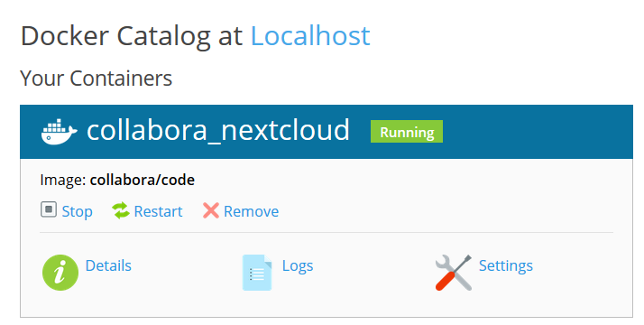Click the square Stop icon

(49, 209)
